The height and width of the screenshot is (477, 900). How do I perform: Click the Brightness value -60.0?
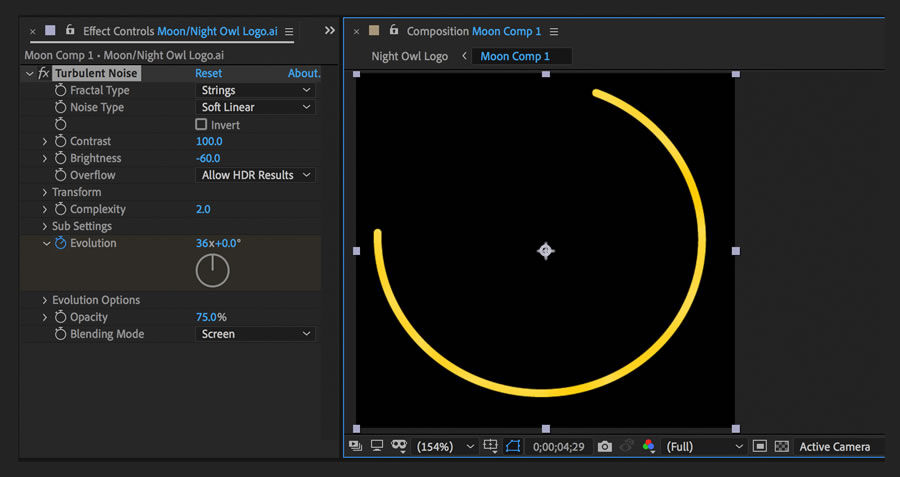[208, 158]
